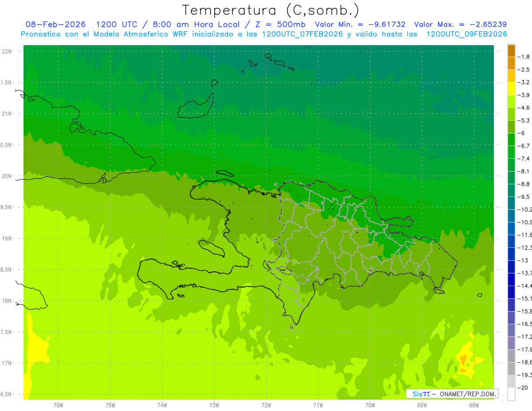Click the -5.3 color bar value
This screenshot has height=411, width=532.
coord(524,120)
